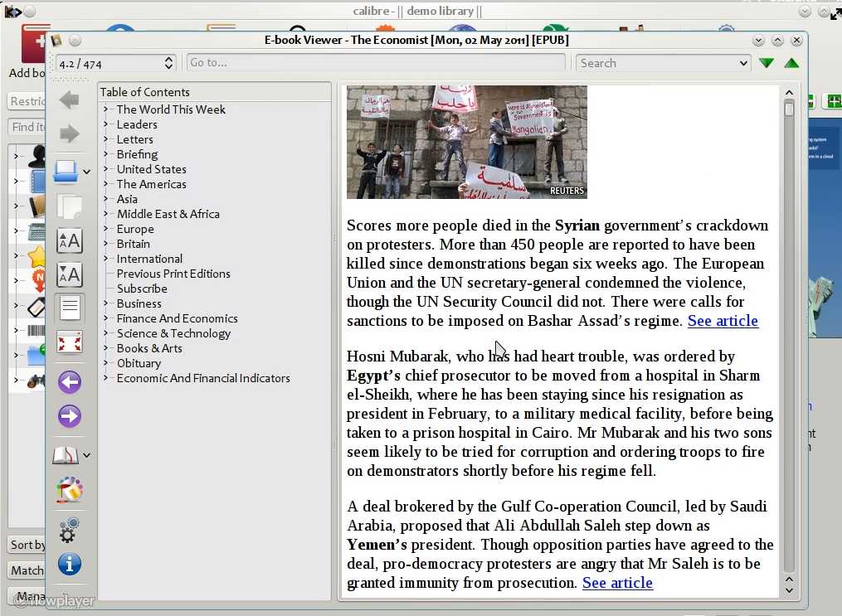Select Asia in table of contents
This screenshot has height=616, width=842.
pyautogui.click(x=127, y=199)
